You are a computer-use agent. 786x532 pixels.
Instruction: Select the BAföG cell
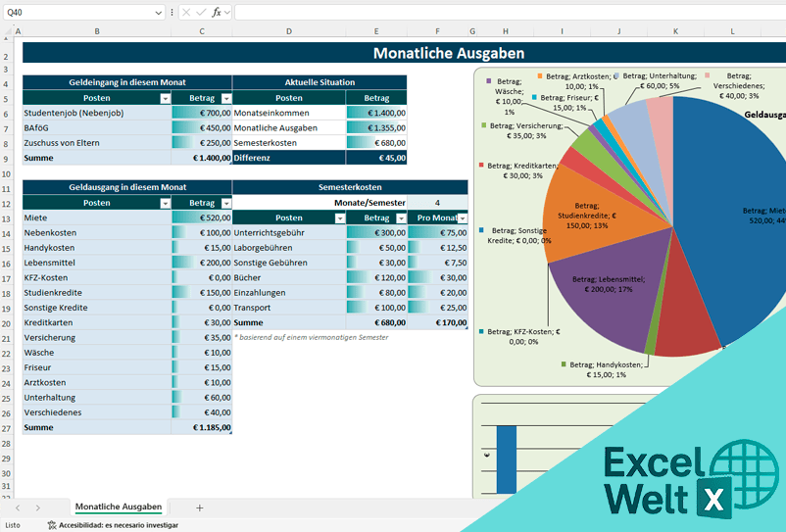pos(97,127)
